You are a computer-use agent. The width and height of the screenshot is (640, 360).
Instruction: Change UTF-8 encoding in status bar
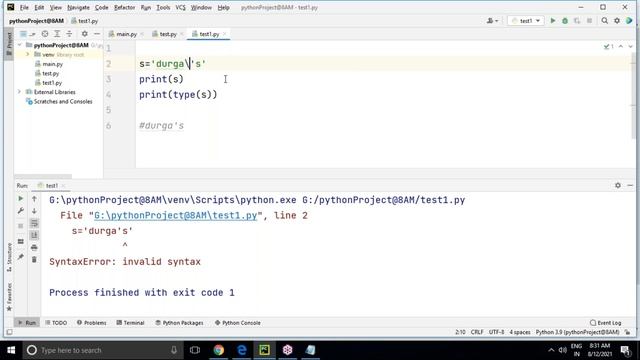point(496,332)
